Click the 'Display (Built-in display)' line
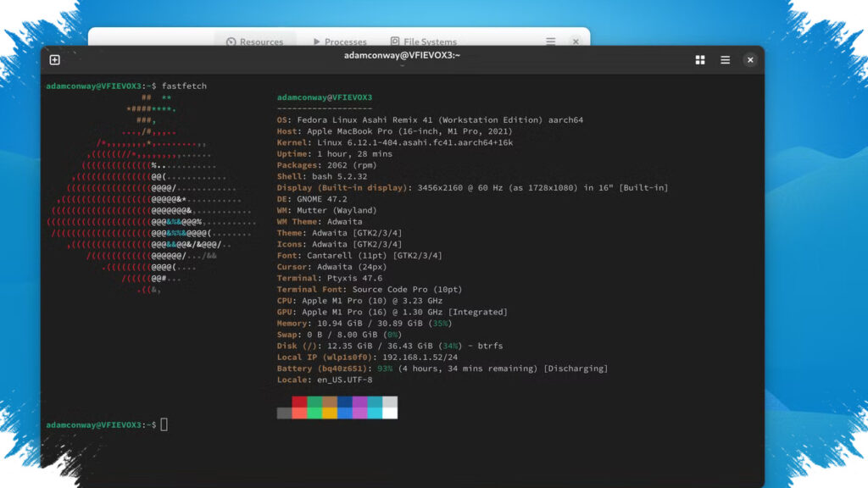Image resolution: width=868 pixels, height=488 pixels. click(x=472, y=187)
